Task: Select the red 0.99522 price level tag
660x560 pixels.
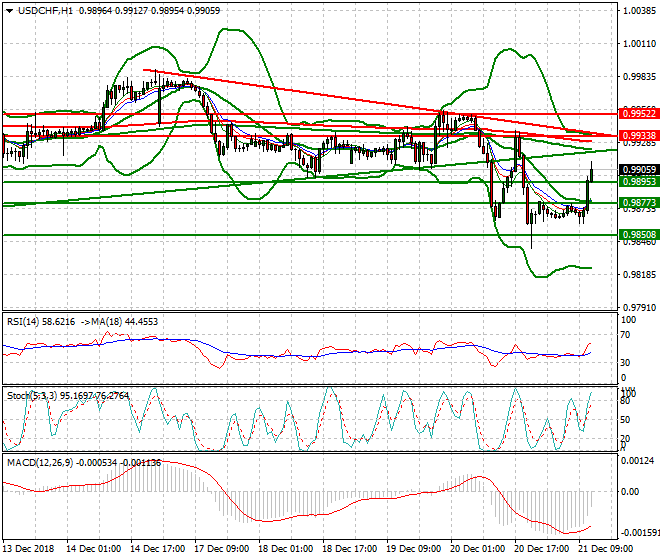Action: 638,114
